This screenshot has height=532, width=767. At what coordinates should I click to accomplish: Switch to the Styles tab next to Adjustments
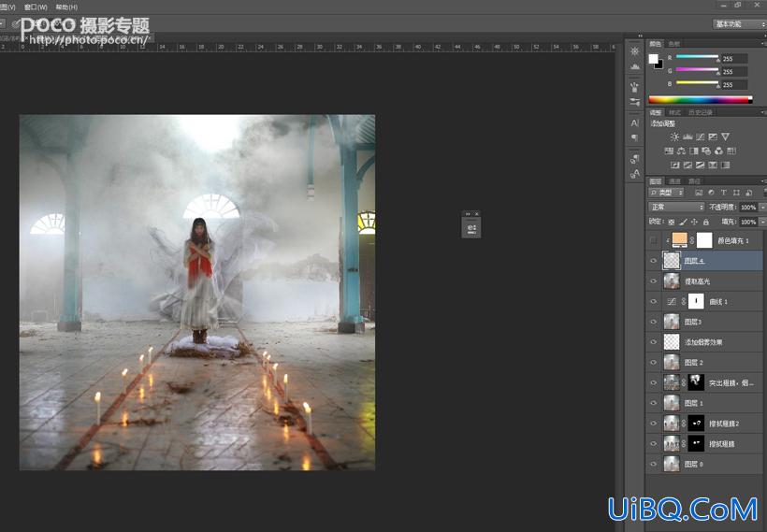(x=674, y=112)
